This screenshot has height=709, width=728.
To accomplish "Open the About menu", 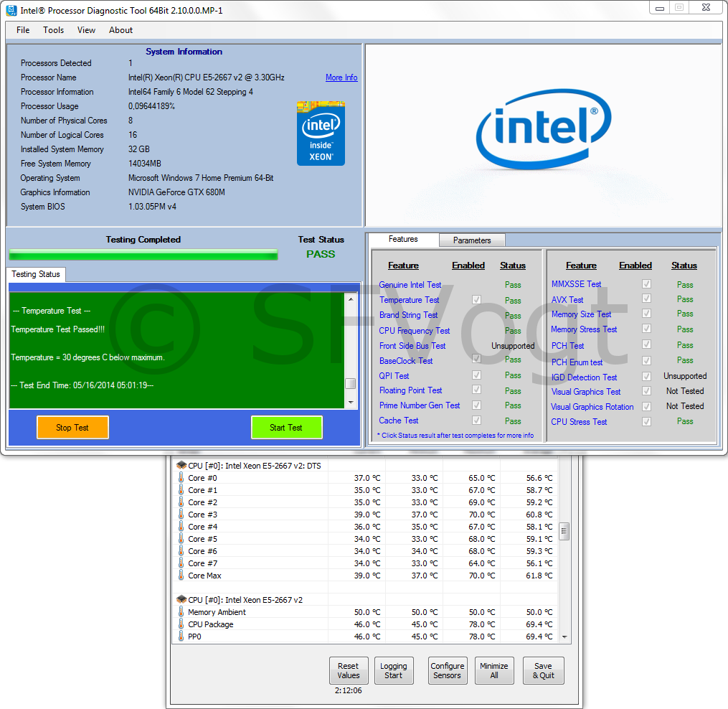I will coord(120,30).
